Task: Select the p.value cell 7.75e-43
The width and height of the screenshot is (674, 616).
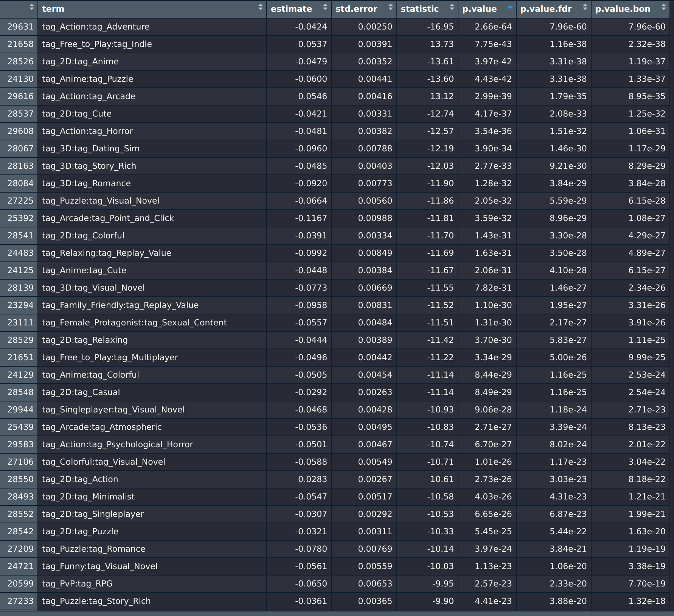Action: point(493,44)
